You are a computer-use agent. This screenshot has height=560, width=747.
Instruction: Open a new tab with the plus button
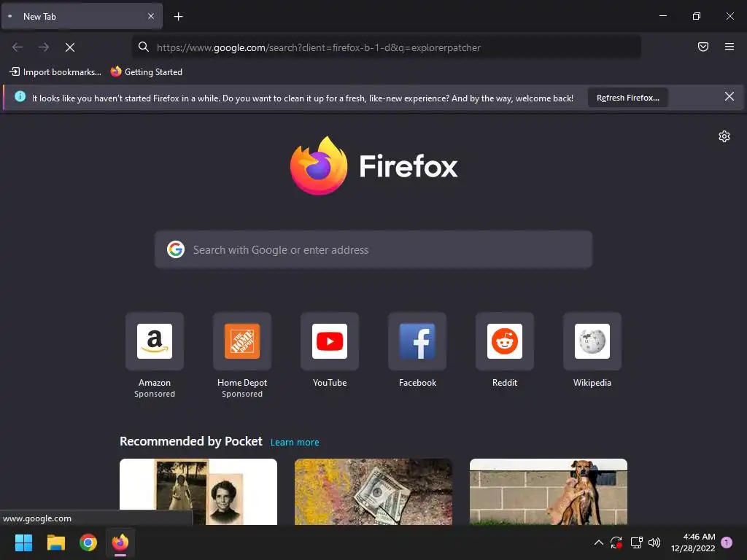[178, 17]
